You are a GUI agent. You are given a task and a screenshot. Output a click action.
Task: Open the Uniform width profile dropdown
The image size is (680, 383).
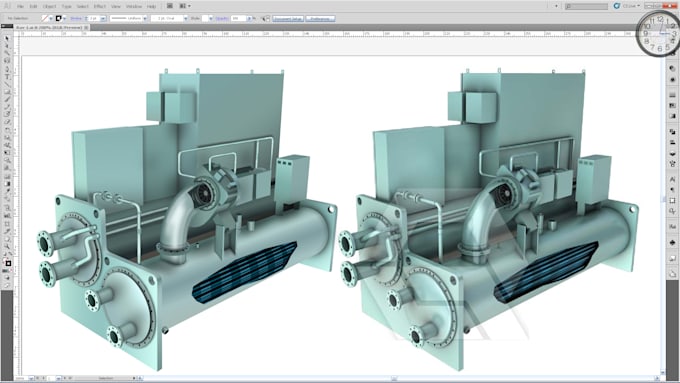(x=144, y=19)
